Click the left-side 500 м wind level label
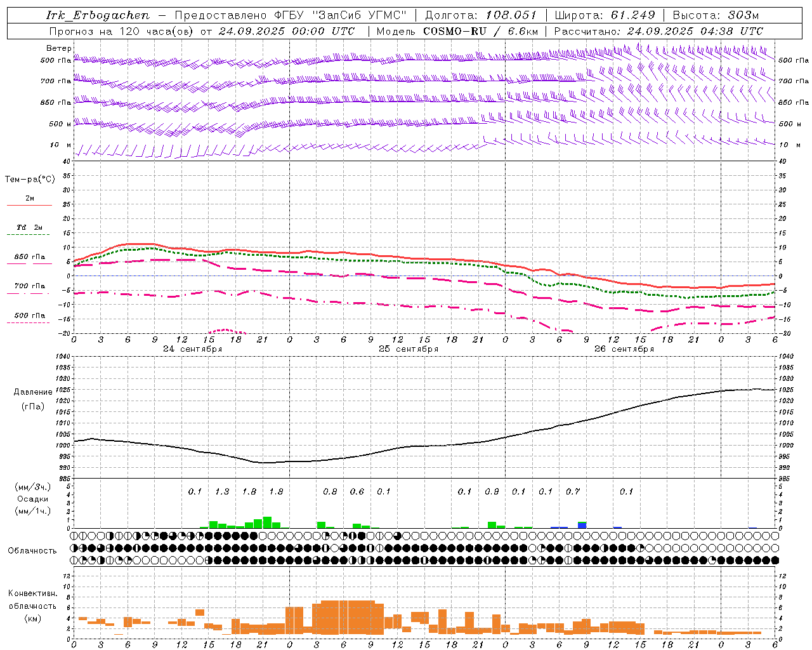 coord(60,124)
